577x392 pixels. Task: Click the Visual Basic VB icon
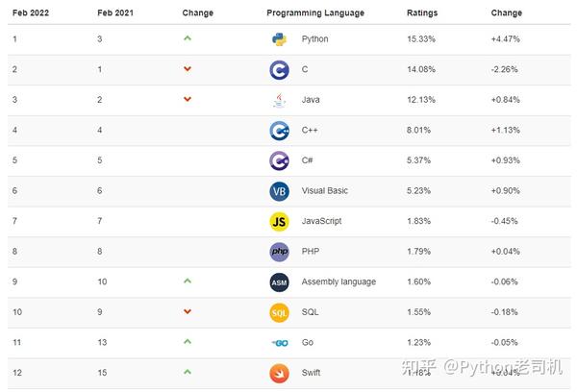(279, 191)
